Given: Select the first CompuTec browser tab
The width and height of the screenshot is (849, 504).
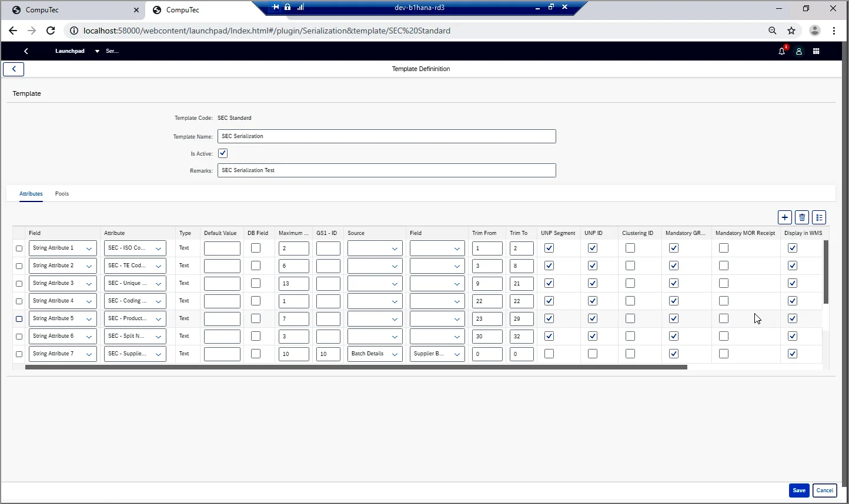Looking at the screenshot, I should tap(73, 10).
